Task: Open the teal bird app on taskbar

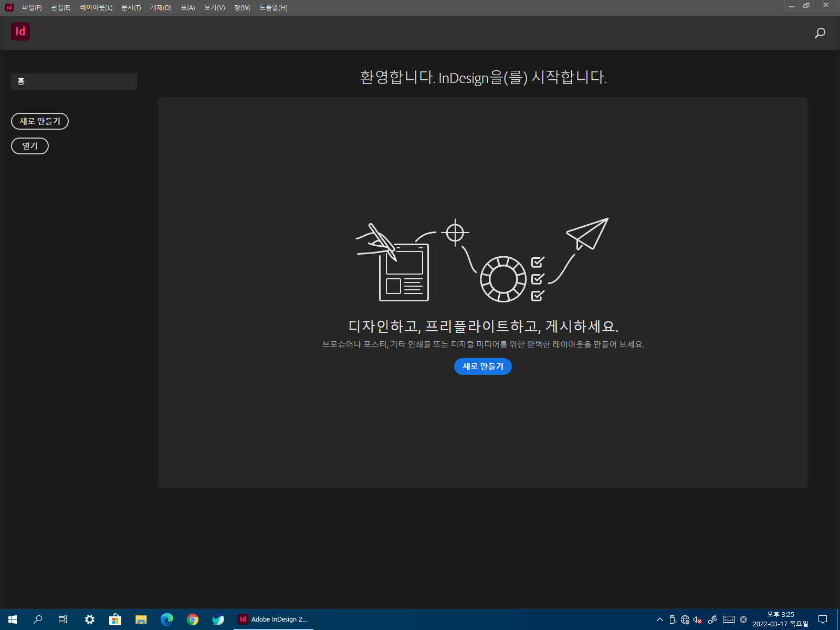Action: [218, 619]
